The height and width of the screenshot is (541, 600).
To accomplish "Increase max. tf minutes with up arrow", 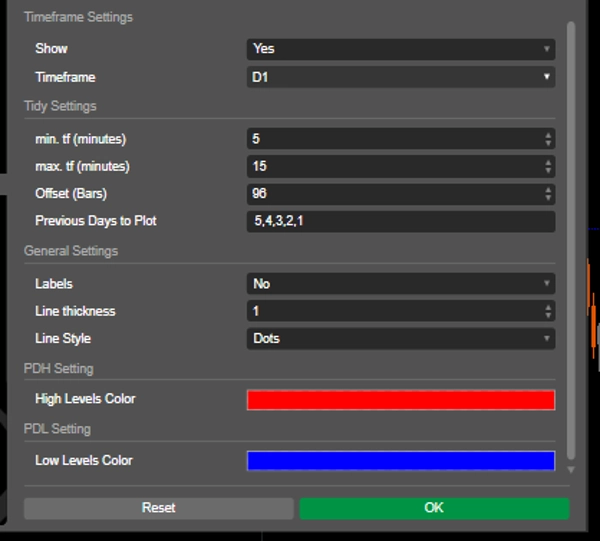I will click(x=548, y=162).
